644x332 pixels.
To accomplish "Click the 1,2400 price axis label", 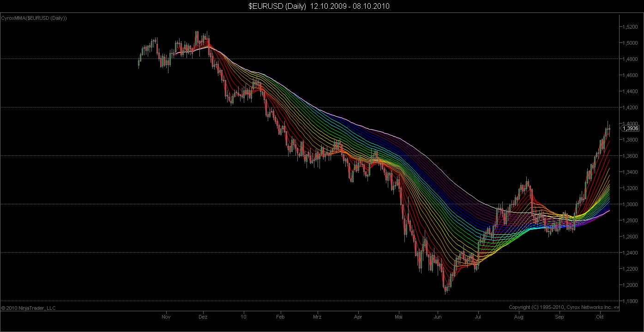I will pos(630,253).
